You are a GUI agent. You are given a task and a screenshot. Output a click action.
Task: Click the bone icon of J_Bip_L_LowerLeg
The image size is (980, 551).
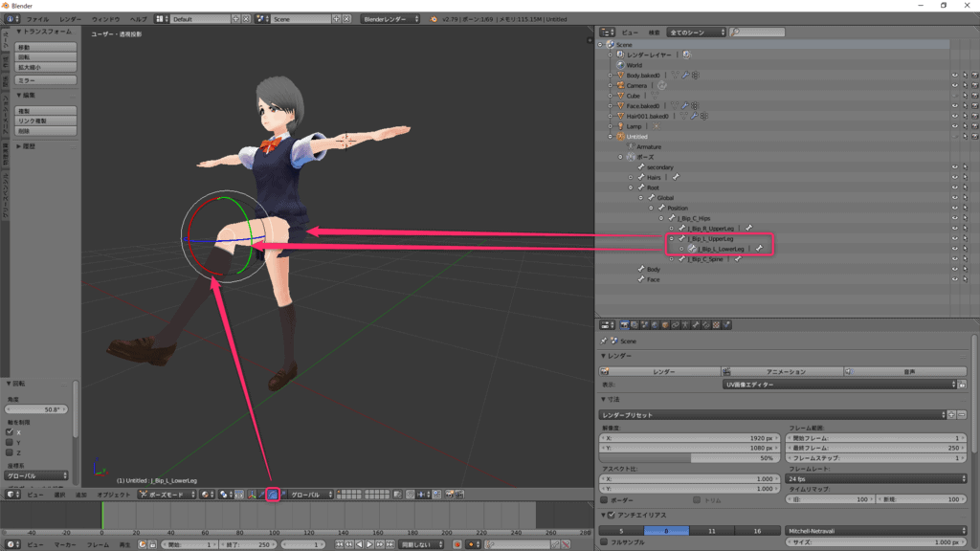(691, 249)
